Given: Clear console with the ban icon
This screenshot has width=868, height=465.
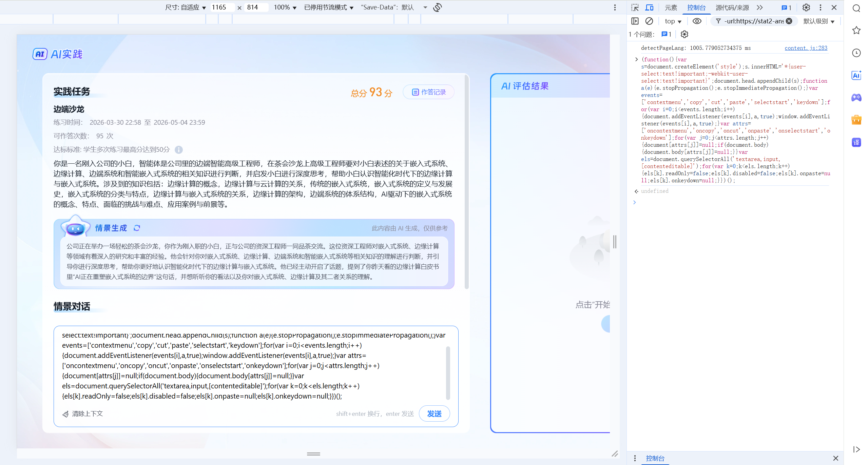Looking at the screenshot, I should coord(649,21).
